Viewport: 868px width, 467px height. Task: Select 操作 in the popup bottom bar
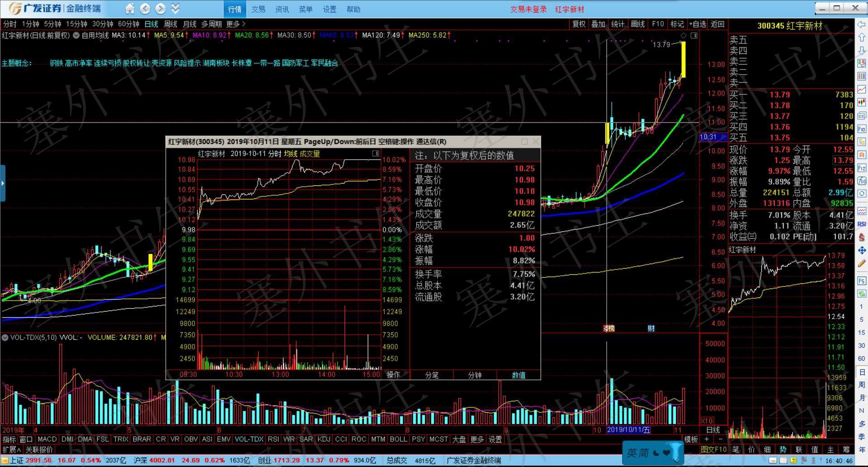tap(393, 375)
